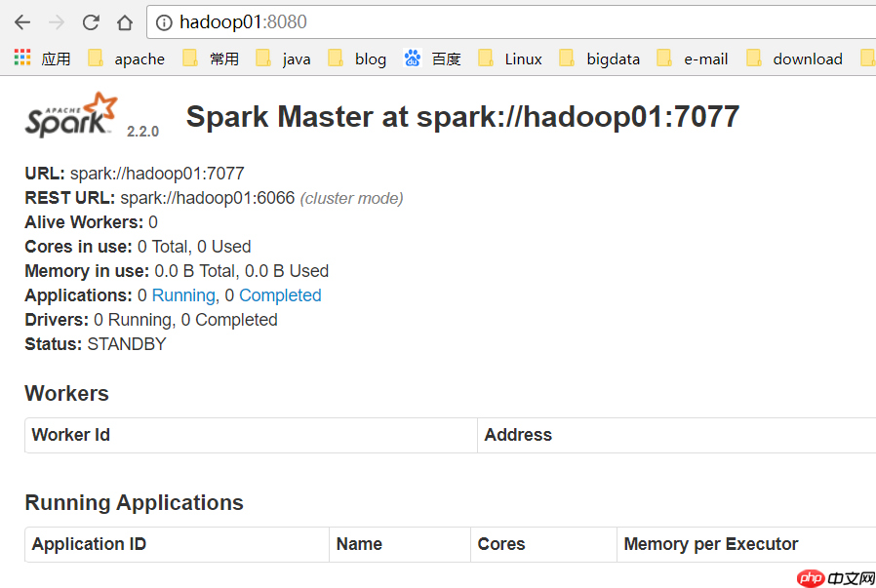Click the Google Apps grid icon
This screenshot has height=588, width=876.
20,59
